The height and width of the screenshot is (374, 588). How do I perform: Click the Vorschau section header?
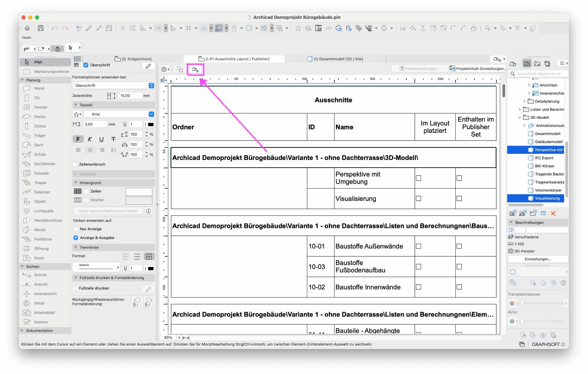[x=113, y=174]
